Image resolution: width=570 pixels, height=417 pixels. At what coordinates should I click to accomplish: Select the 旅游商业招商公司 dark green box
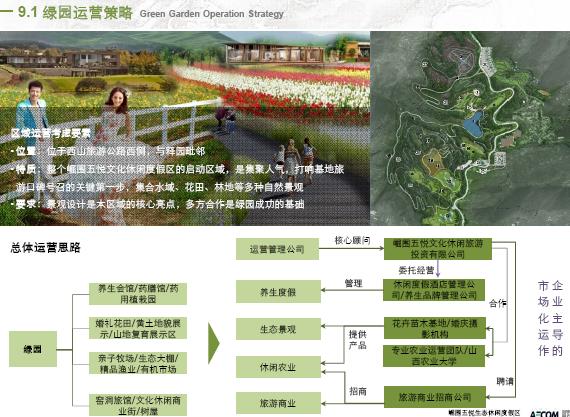click(435, 397)
